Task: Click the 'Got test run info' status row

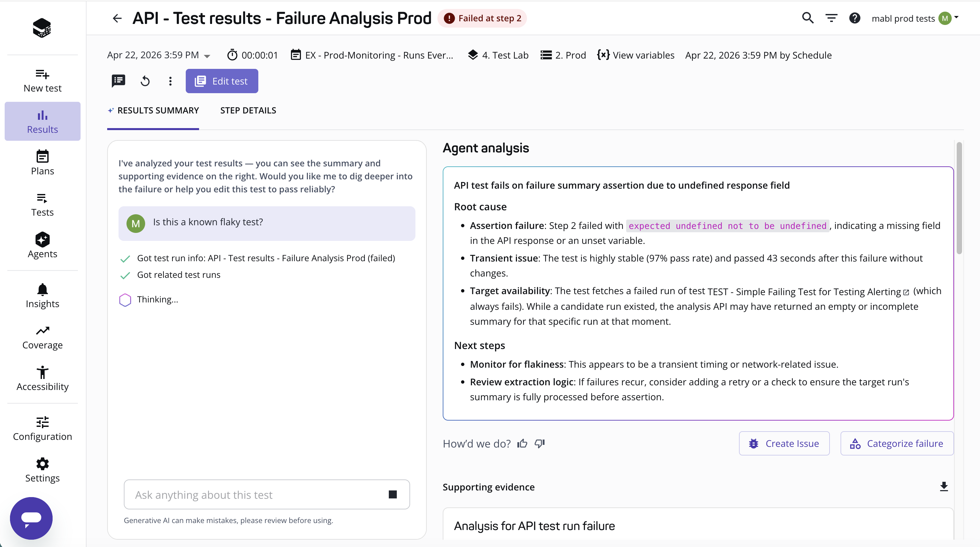Action: pyautogui.click(x=258, y=258)
